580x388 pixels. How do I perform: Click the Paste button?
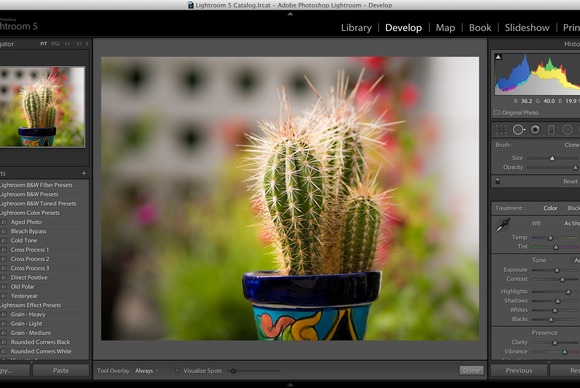61,371
